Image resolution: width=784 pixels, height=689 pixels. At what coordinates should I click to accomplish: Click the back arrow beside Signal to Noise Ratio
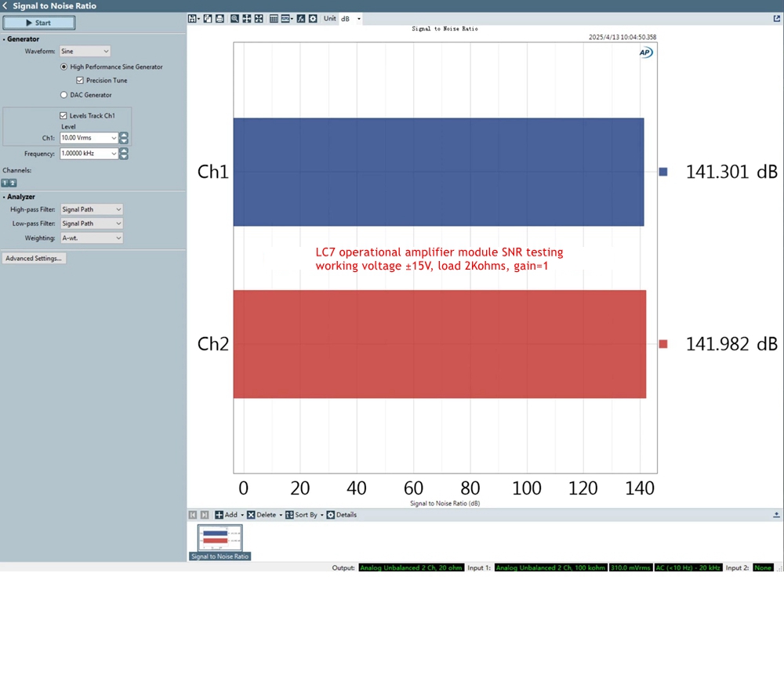[5, 5]
